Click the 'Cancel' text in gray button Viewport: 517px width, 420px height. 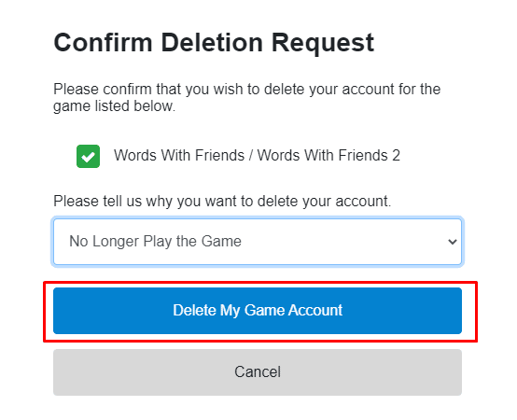pos(258,371)
